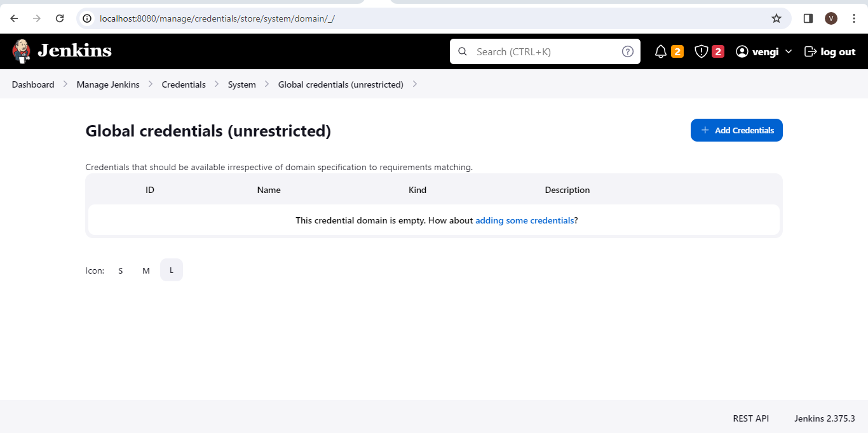
Task: Open the Jenkins home title link
Action: [74, 51]
